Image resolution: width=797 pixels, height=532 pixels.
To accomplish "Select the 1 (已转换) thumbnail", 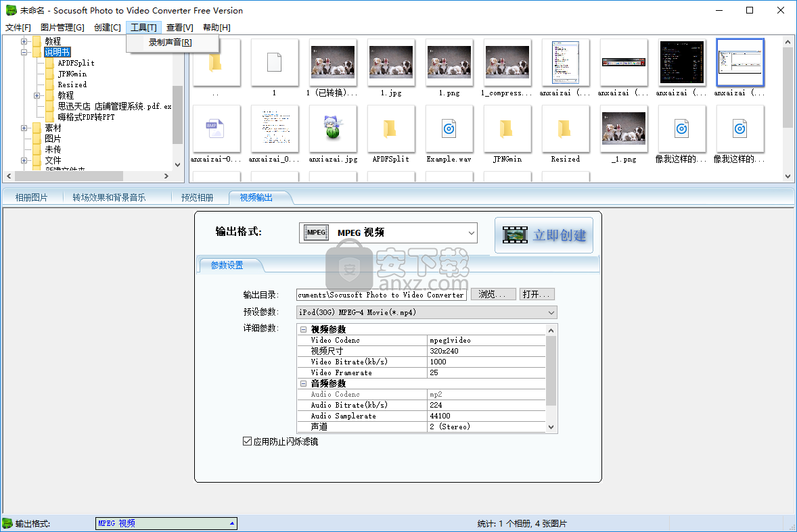I will pyautogui.click(x=332, y=62).
